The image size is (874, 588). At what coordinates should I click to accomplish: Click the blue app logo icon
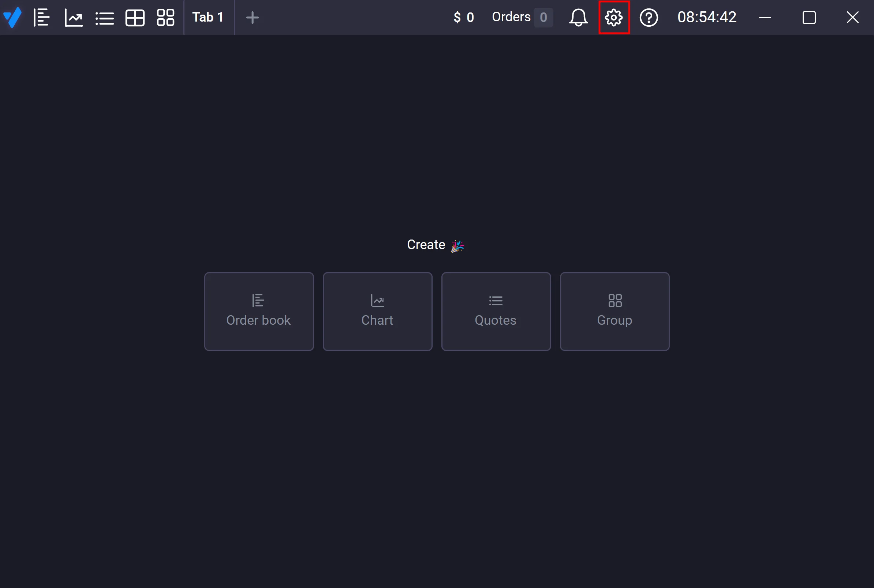tap(12, 17)
